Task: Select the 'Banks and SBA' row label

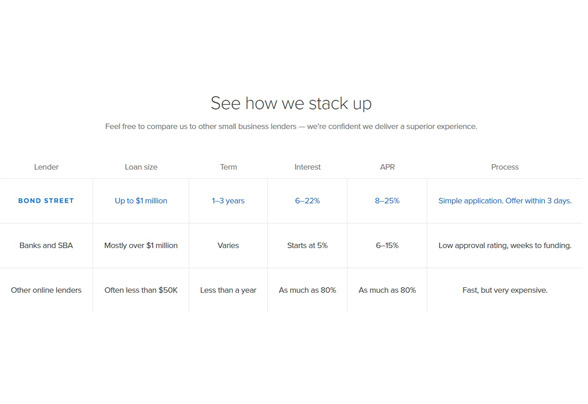Action: point(46,245)
